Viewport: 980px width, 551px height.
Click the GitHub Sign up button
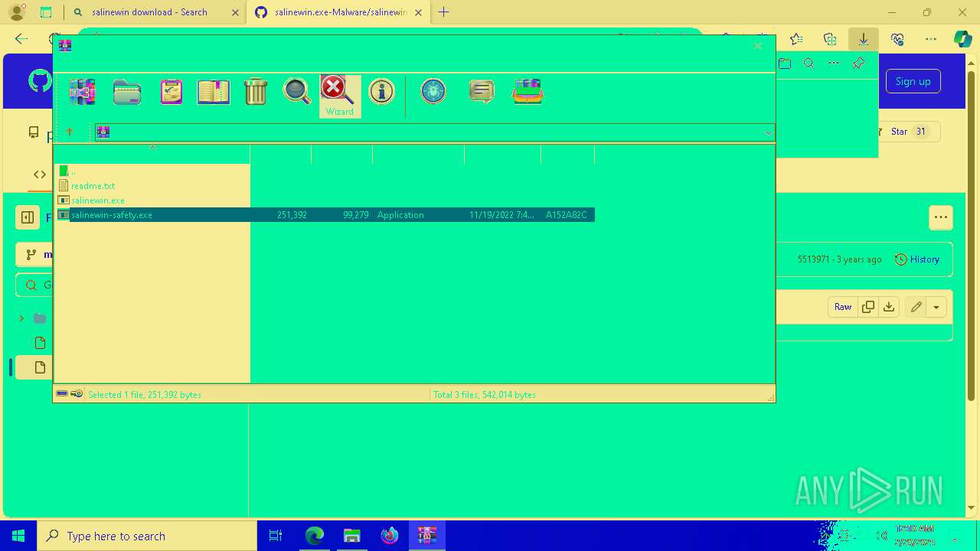pyautogui.click(x=913, y=81)
